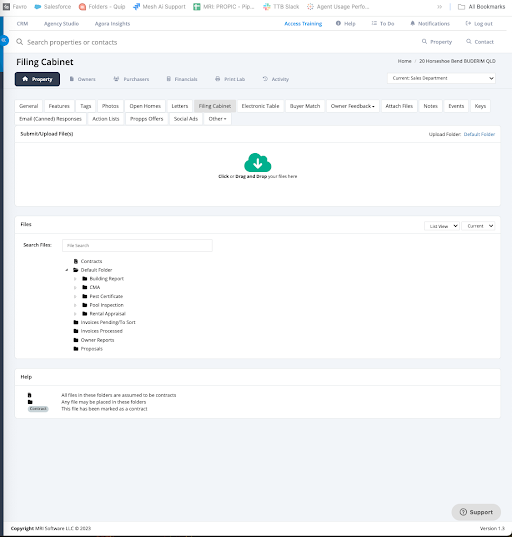Open the Current files filter dropdown
Screen dimensions: 512x537
[478, 226]
